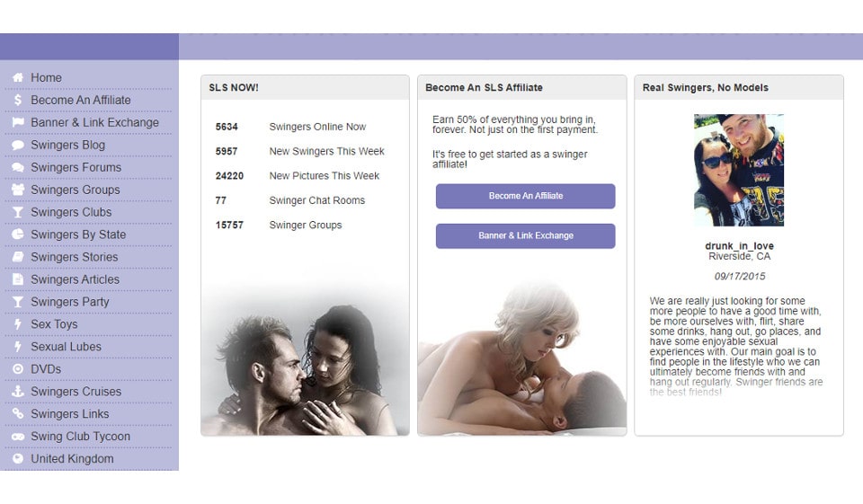Viewport: 863px width, 504px height.
Task: Click the speech bubble icon for Blog
Action: point(18,146)
